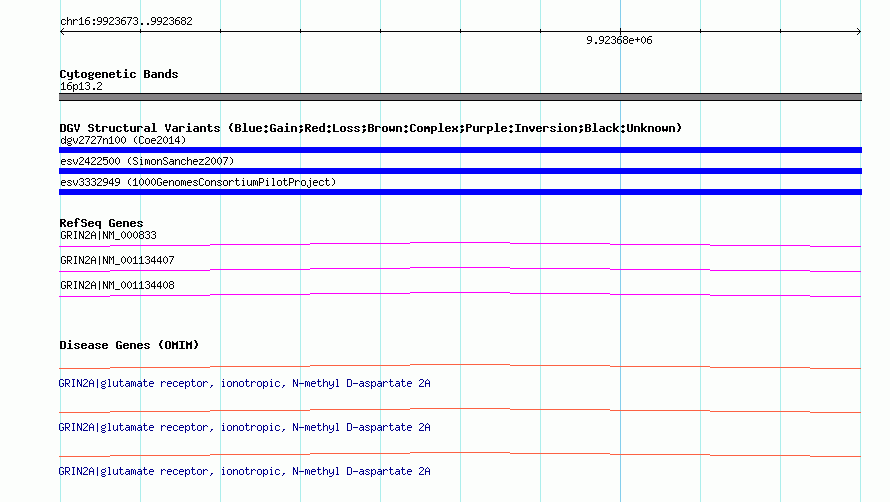The image size is (890, 502).
Task: Open the second GRIN2A glutamate receptor OMIM link
Action: coord(244,427)
